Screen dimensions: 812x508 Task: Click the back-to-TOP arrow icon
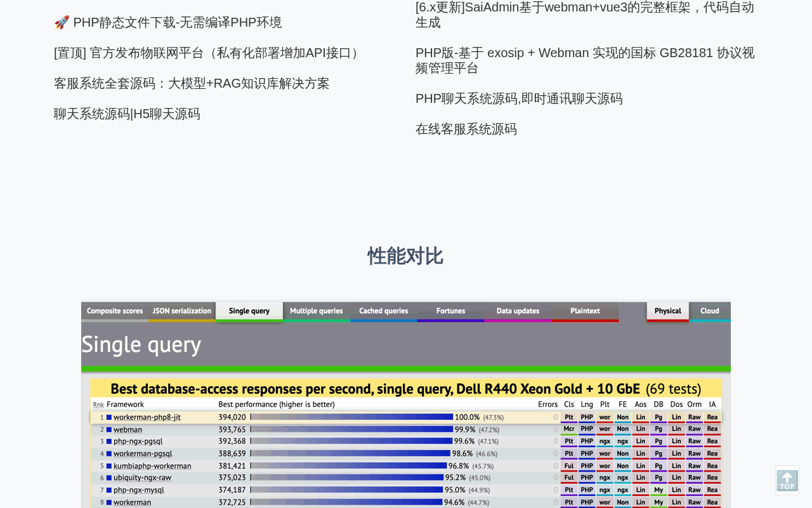[787, 481]
